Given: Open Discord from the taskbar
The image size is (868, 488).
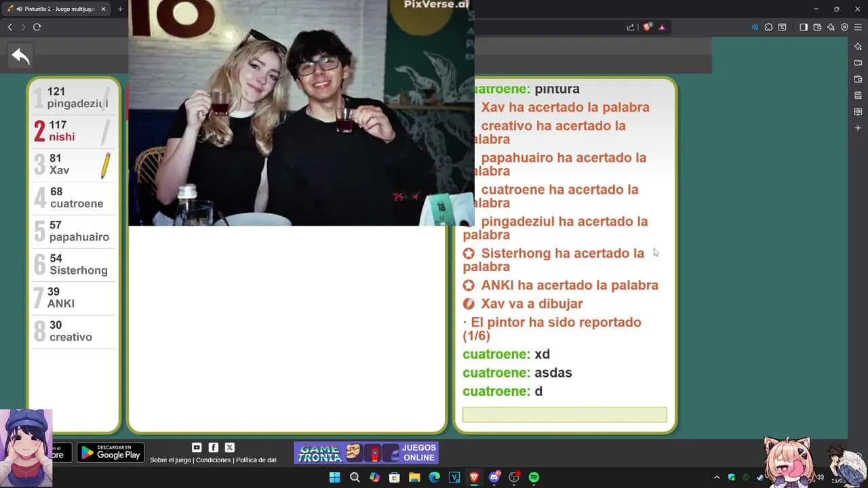Looking at the screenshot, I should (x=494, y=477).
